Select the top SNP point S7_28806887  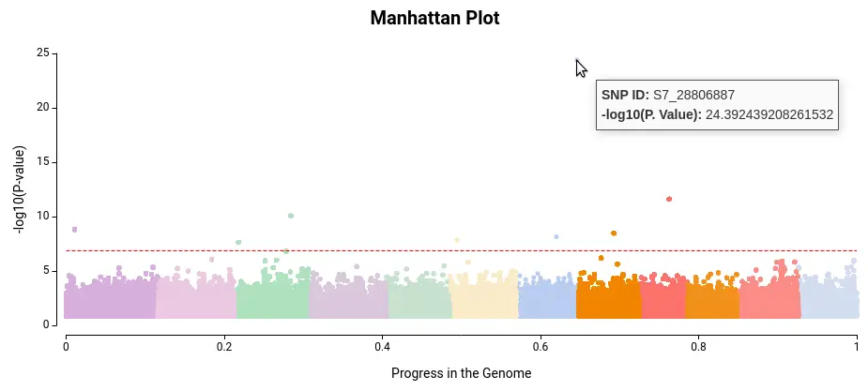[577, 60]
